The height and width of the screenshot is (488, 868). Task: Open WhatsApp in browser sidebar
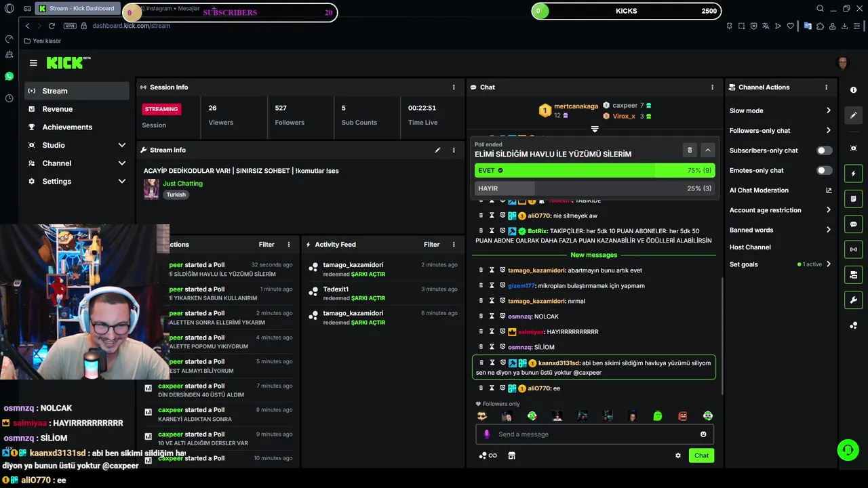pyautogui.click(x=9, y=76)
